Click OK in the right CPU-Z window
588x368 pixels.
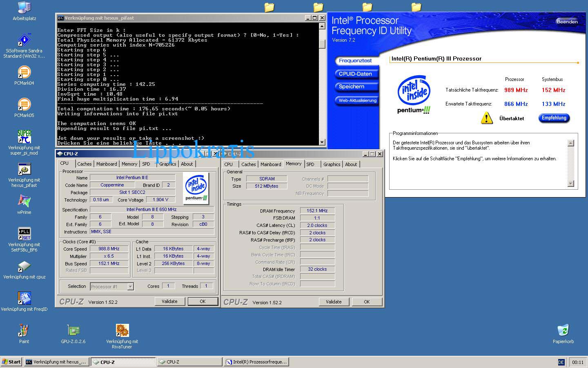[367, 302]
